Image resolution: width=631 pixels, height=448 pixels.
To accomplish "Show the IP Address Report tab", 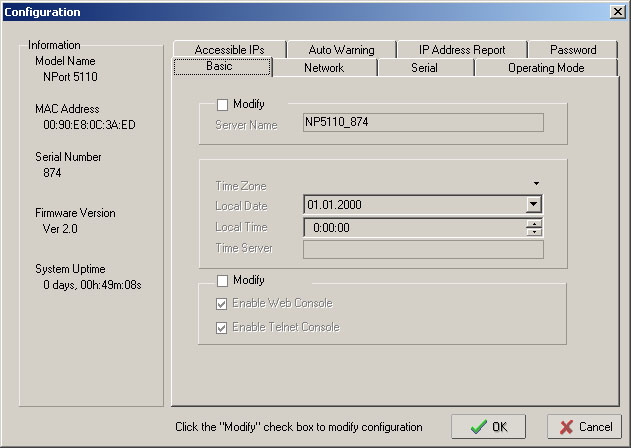I will pyautogui.click(x=462, y=50).
